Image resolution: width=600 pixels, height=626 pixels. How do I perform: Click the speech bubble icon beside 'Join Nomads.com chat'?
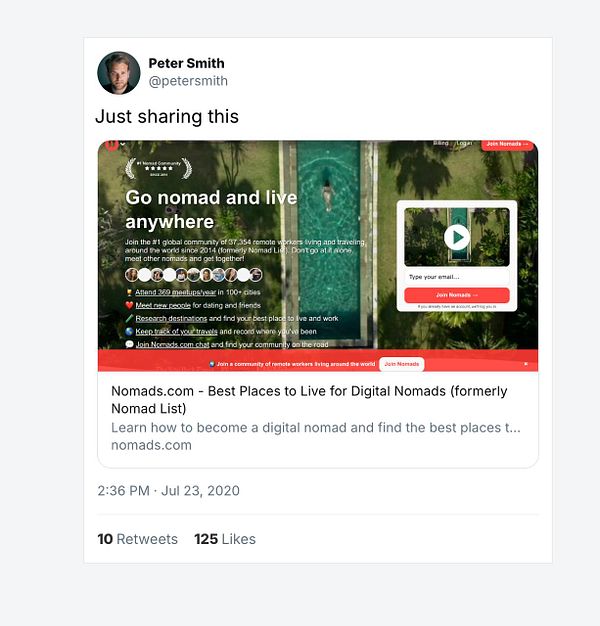point(129,345)
